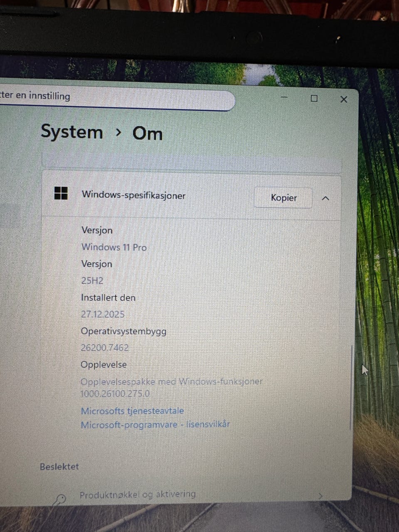
Task: Select the 1000.26100.275.0 value
Action: pyautogui.click(x=115, y=393)
